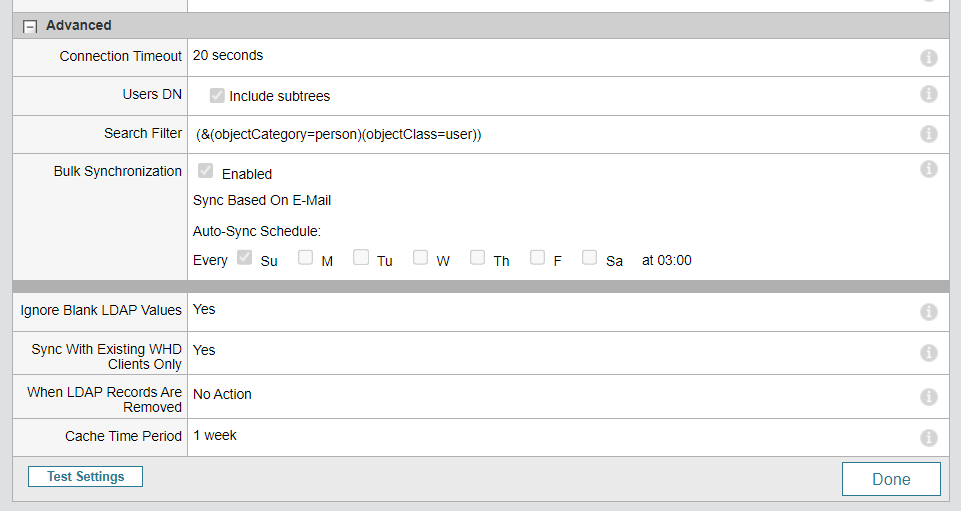Screen dimensions: 961x511
Task: Select the Th day checkbox
Action: 478,258
